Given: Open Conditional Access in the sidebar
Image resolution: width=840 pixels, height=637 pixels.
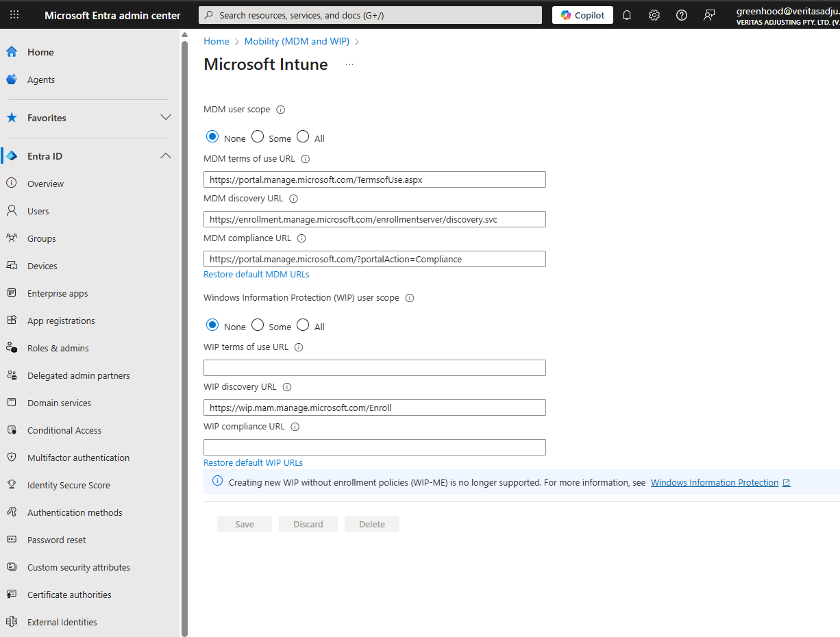Looking at the screenshot, I should click(64, 430).
